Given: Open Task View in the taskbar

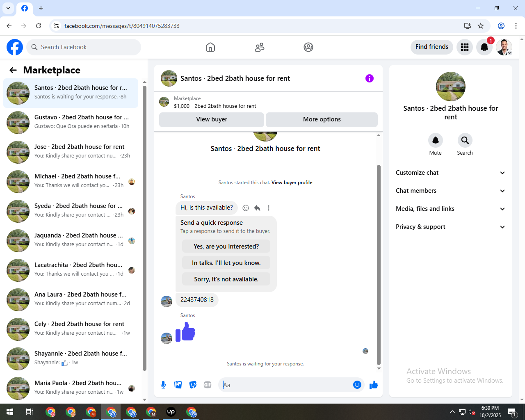Looking at the screenshot, I should 30,412.
